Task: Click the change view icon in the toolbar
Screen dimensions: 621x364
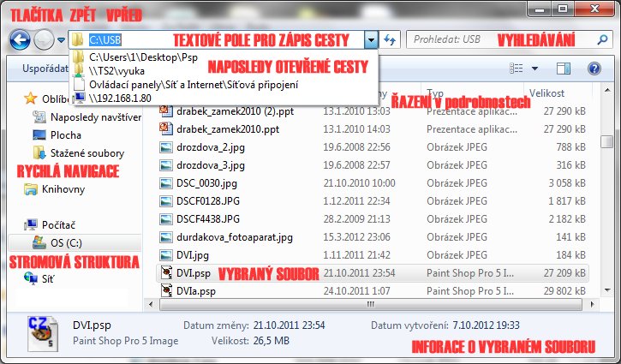Action: click(517, 69)
